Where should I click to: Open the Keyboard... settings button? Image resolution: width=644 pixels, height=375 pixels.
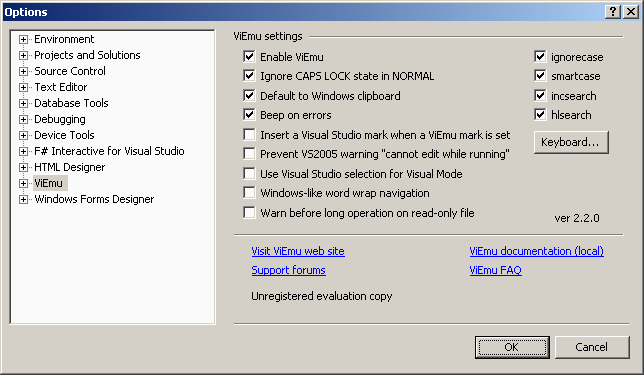(571, 142)
